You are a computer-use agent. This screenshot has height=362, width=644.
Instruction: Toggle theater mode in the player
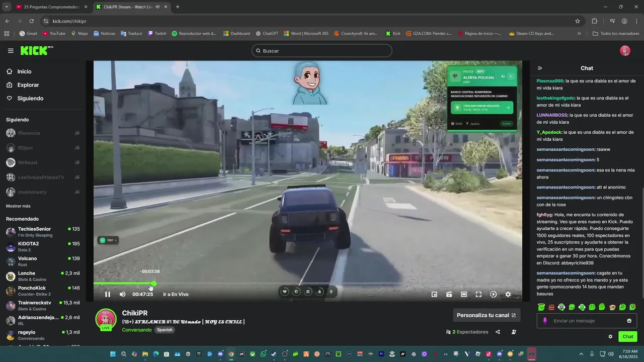464,295
